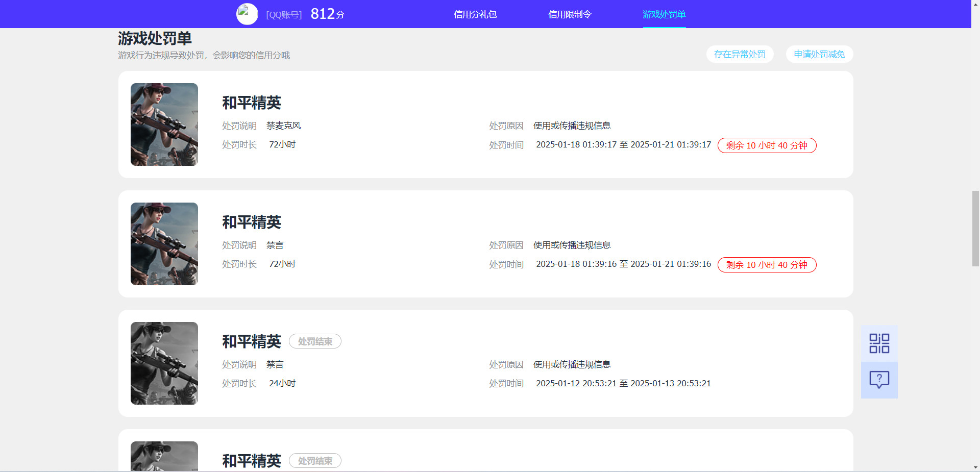Click the 812分 credit score
Viewport: 980px width, 472px height.
[328, 14]
